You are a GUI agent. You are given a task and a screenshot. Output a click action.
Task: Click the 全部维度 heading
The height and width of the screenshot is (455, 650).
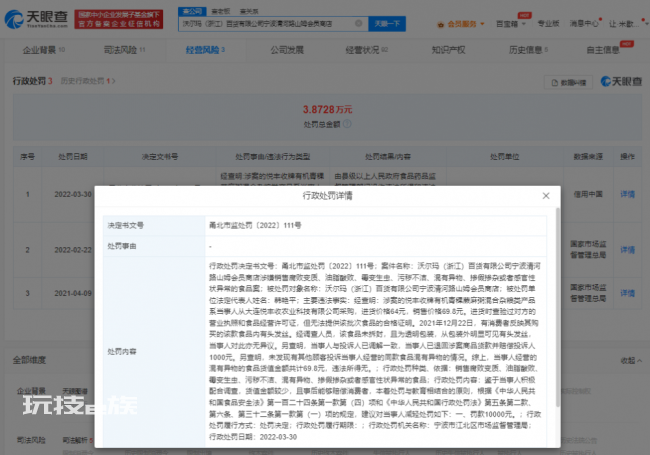29,360
